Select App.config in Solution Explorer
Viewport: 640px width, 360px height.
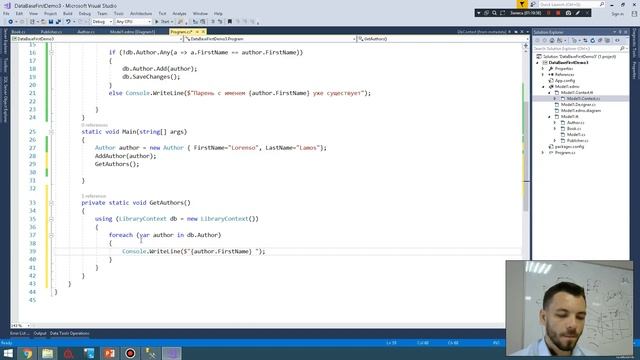(x=565, y=81)
